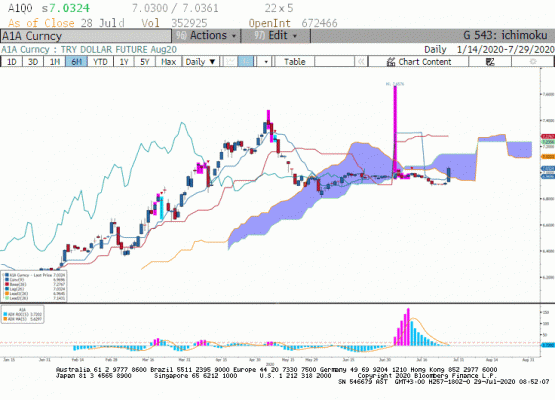Click the last price 7.0324 quote
555x400 pixels.
click(x=69, y=8)
